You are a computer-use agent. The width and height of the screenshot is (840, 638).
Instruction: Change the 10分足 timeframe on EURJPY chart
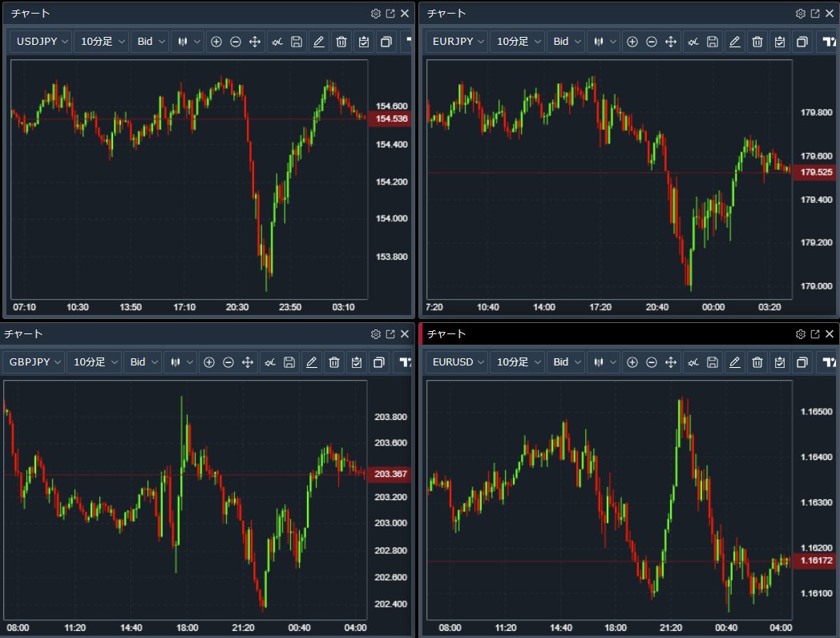point(518,41)
